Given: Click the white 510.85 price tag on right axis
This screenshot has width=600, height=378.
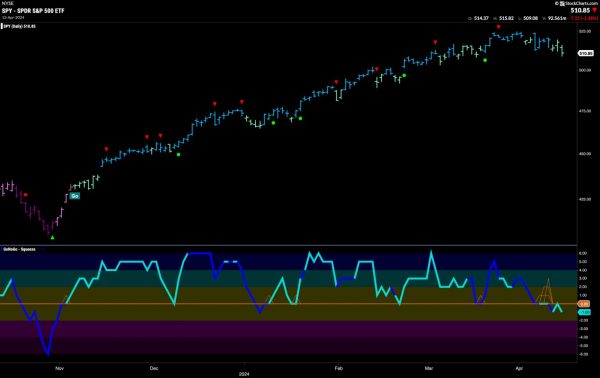Looking at the screenshot, I should click(585, 54).
